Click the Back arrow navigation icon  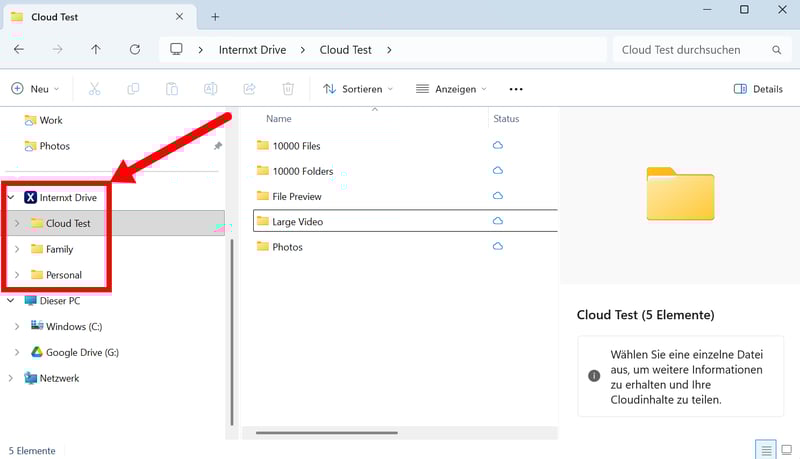[x=19, y=49]
